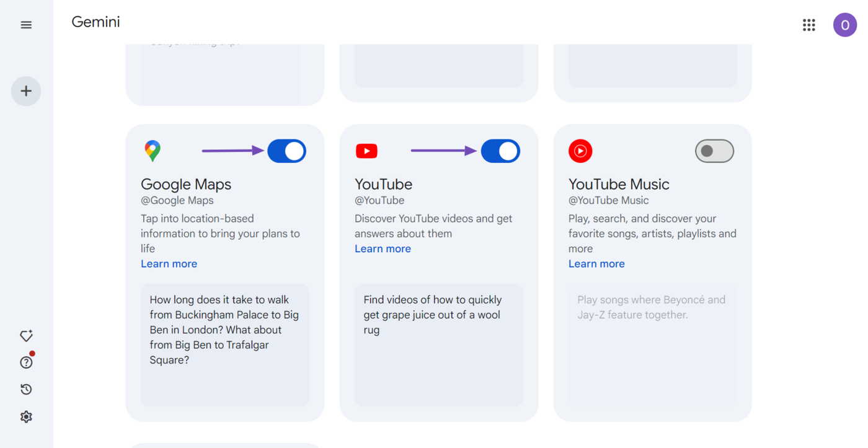Image resolution: width=868 pixels, height=448 pixels.
Task: Select the Buckingham Palace walking prompt
Action: (224, 345)
